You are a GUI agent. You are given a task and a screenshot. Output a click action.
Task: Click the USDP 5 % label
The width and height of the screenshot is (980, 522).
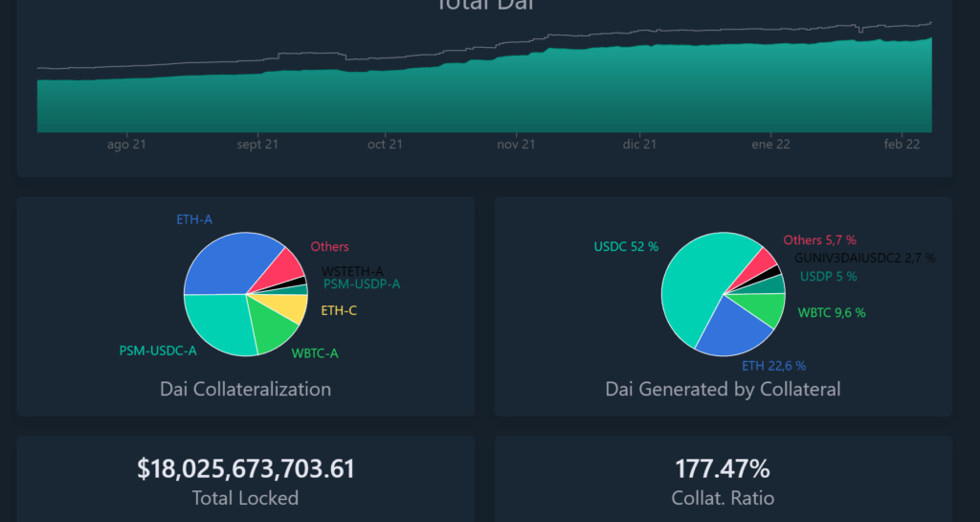829,277
